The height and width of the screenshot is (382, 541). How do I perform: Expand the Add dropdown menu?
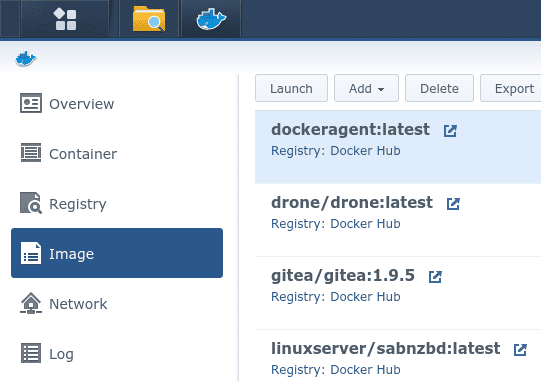pos(366,88)
